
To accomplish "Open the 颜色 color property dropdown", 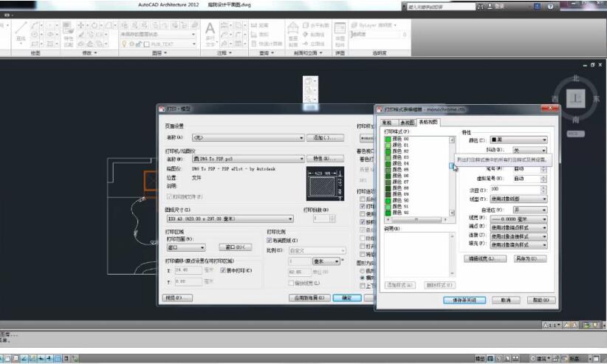I will [x=518, y=140].
